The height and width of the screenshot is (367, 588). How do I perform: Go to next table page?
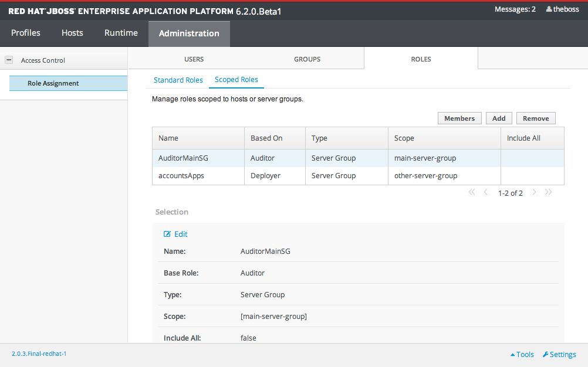tap(534, 192)
